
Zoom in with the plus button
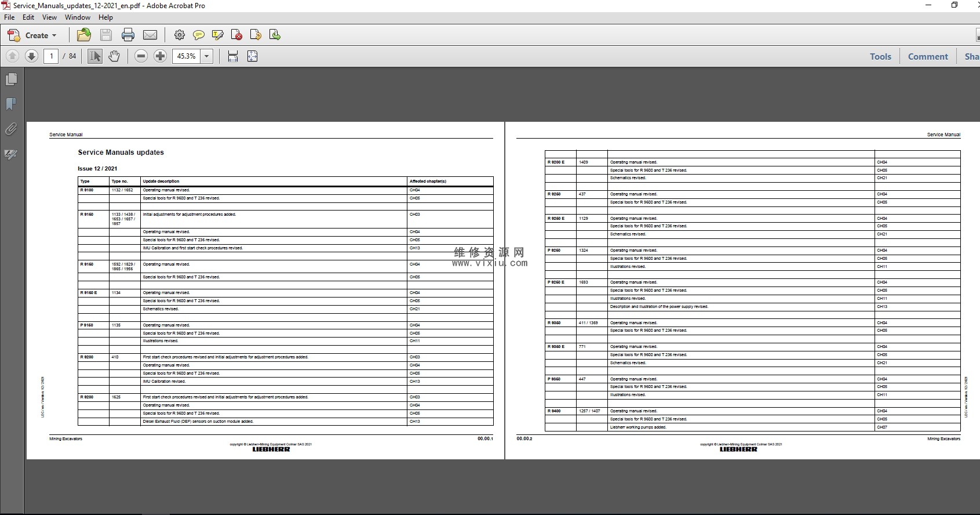pyautogui.click(x=161, y=56)
